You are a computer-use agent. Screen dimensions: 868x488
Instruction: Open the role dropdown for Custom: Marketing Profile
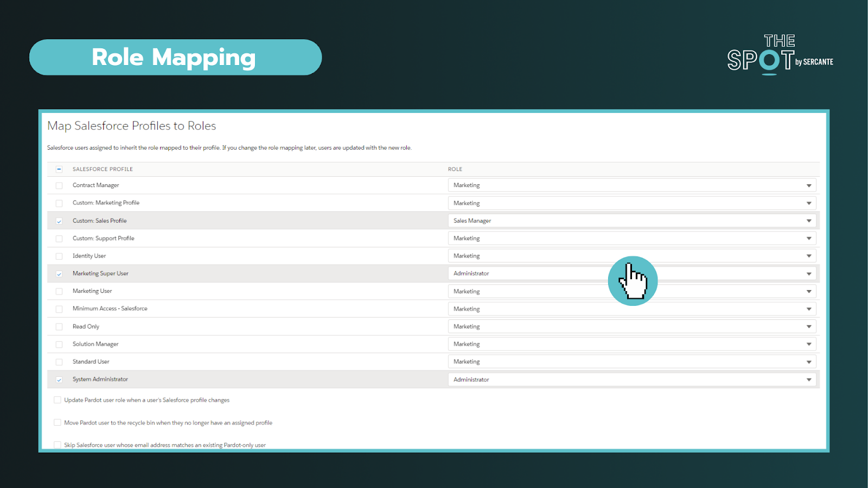[x=632, y=203]
